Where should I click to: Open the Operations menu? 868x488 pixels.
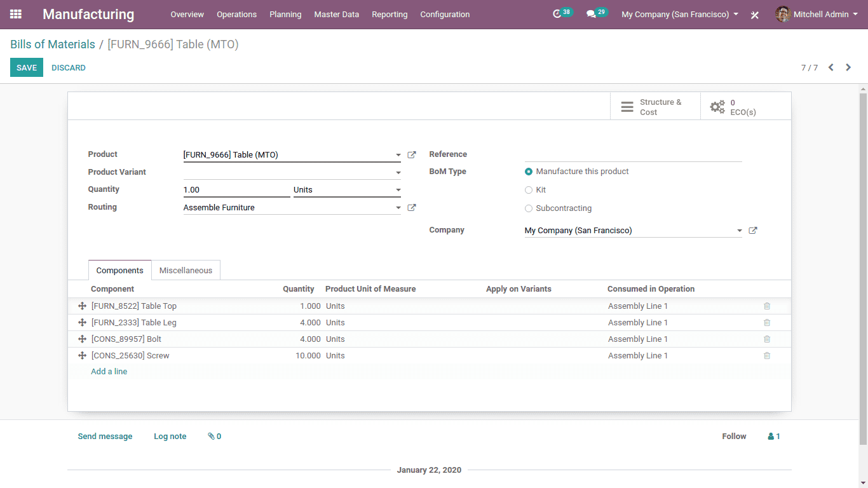coord(236,14)
